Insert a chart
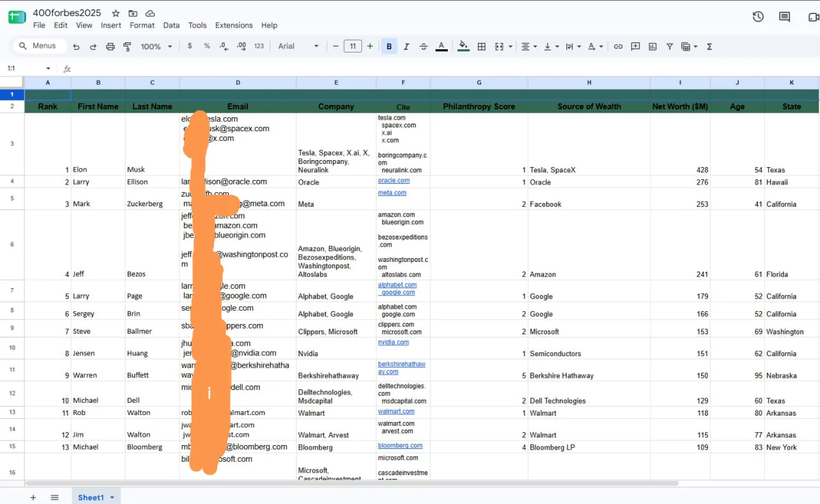The image size is (820, 504). tap(653, 46)
